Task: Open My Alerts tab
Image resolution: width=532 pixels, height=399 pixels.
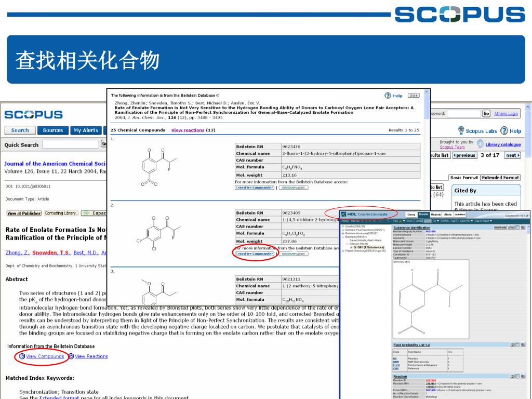Action: pyautogui.click(x=86, y=130)
